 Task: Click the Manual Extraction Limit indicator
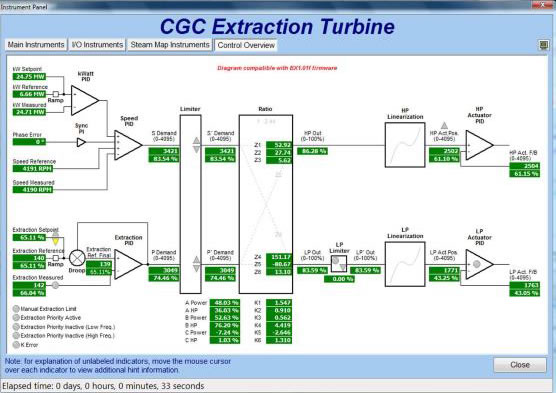16,309
